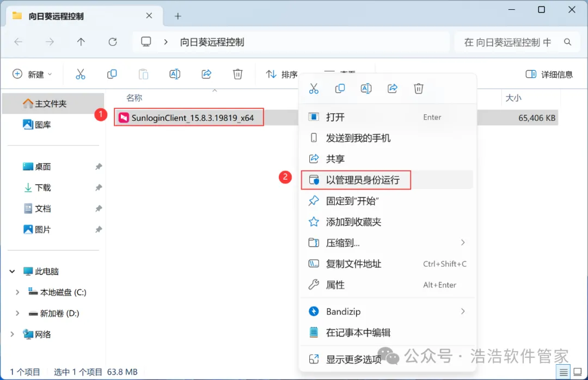
Task: Open 属性 from context menu
Action: (x=388, y=285)
